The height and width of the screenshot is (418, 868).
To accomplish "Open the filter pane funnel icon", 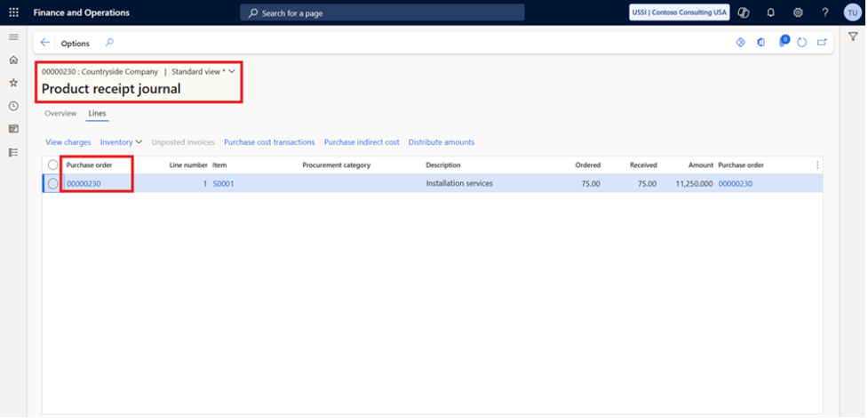I will tap(853, 36).
